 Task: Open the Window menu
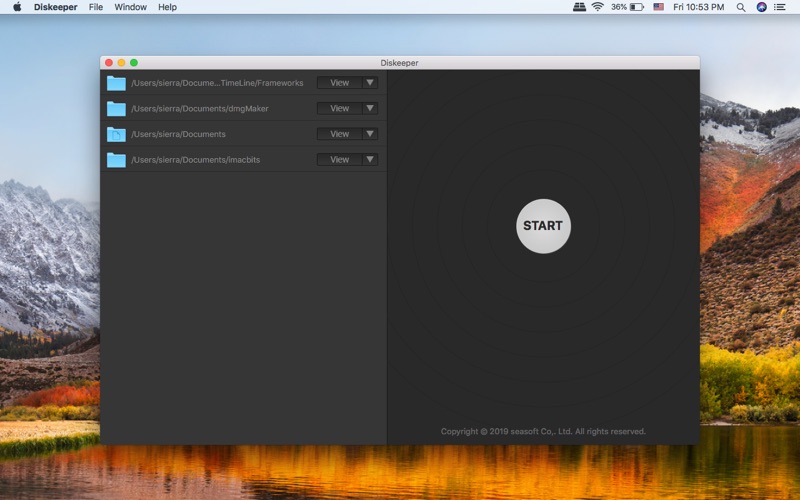(131, 7)
